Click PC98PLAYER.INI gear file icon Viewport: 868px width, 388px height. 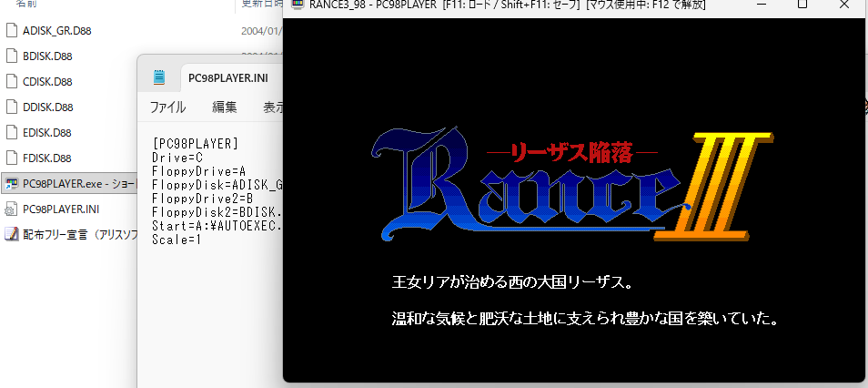click(12, 209)
